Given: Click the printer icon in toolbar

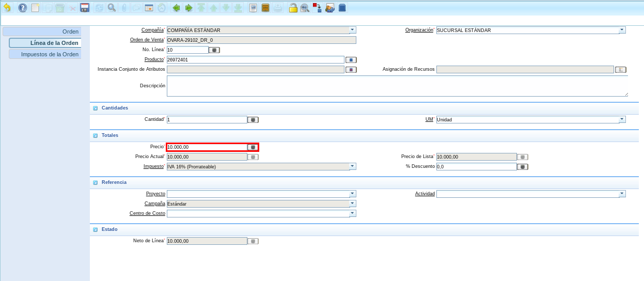Looking at the screenshot, I should point(278,8).
